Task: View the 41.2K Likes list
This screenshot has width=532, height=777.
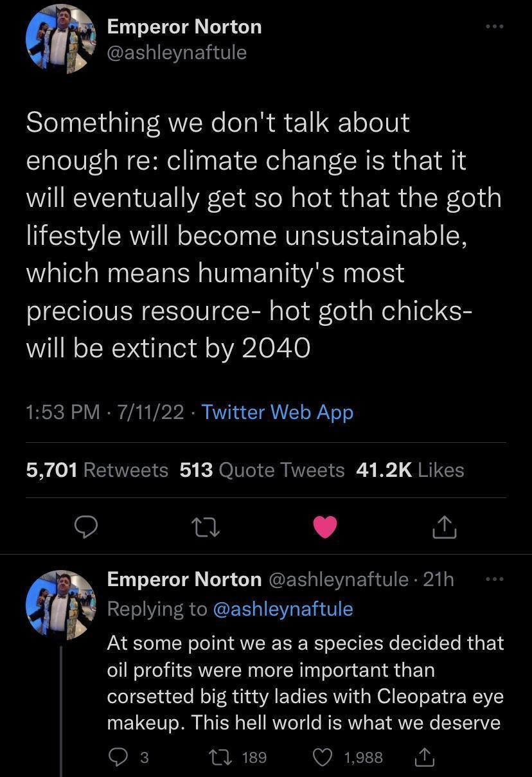Action: [409, 470]
